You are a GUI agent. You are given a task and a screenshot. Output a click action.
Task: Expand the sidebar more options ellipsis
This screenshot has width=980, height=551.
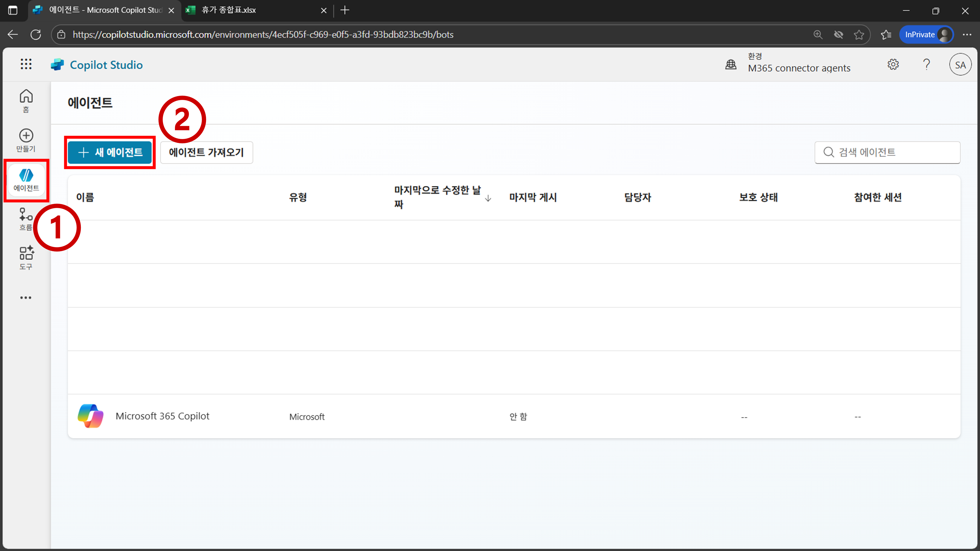[x=26, y=297]
